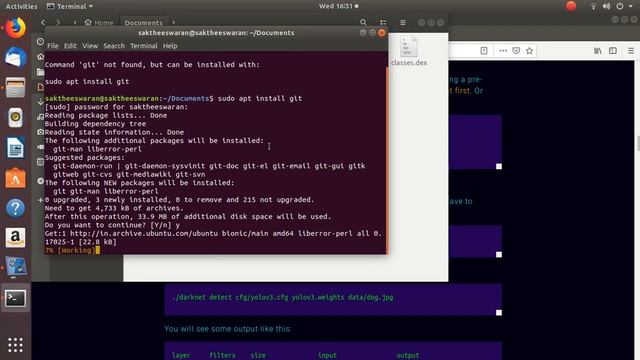Open the network status icon
The height and width of the screenshot is (360, 640).
pos(593,6)
